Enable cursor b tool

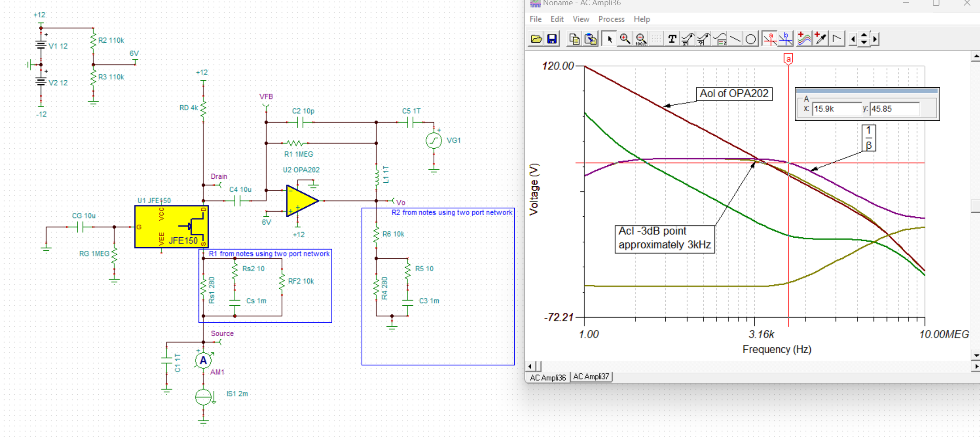tap(786, 39)
